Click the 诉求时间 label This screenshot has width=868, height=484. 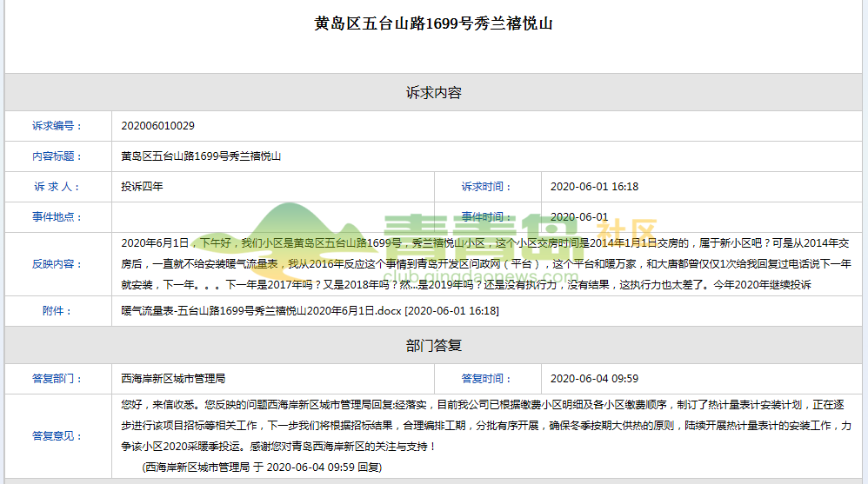pos(486,187)
